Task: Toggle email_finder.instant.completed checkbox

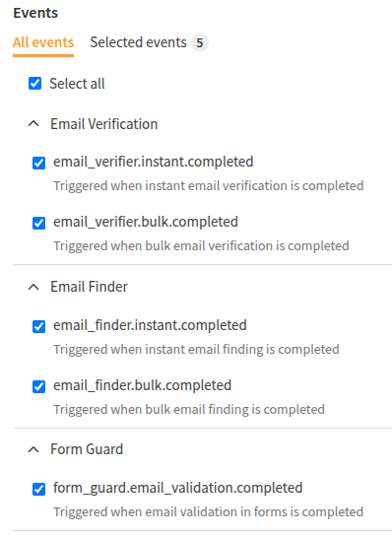Action: tap(38, 326)
